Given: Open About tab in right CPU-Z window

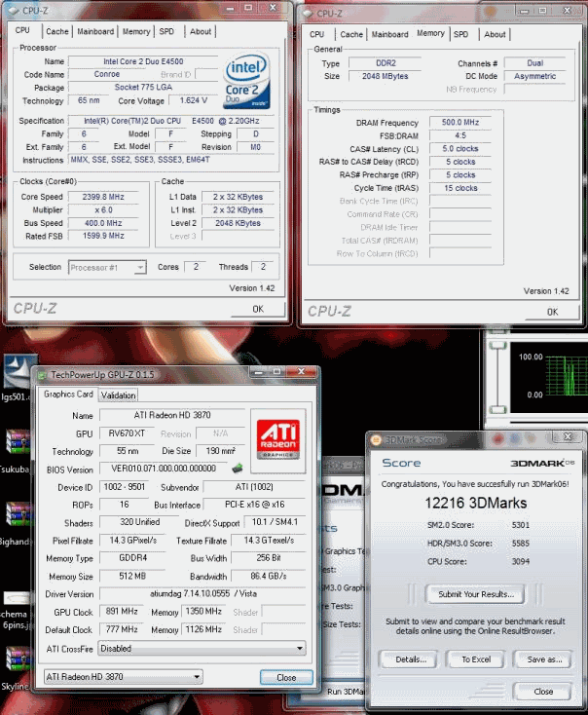Looking at the screenshot, I should coord(495,34).
